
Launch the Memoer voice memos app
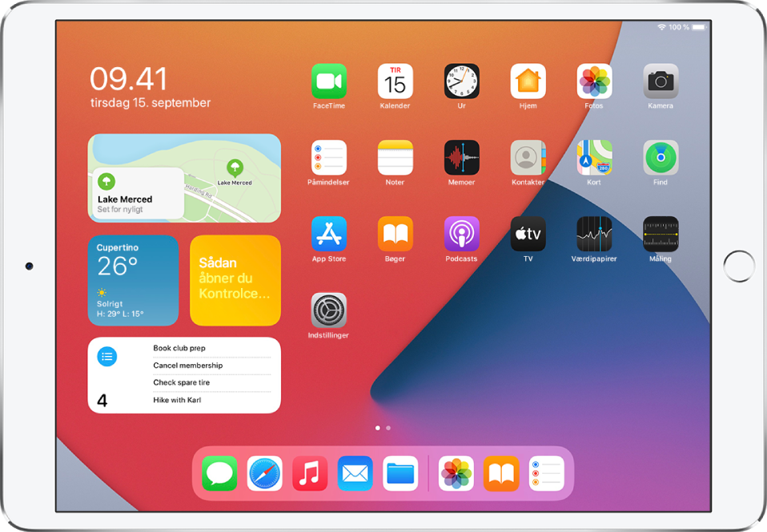tap(462, 158)
